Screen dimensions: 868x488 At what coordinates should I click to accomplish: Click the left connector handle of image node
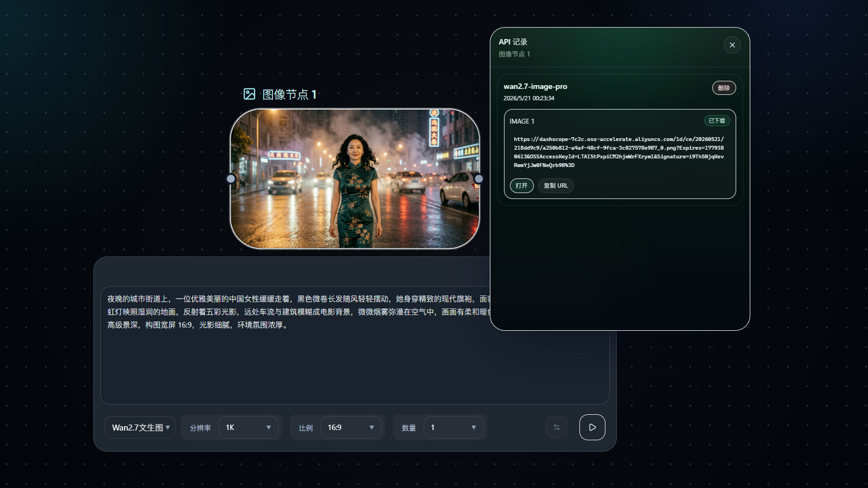[x=231, y=178]
